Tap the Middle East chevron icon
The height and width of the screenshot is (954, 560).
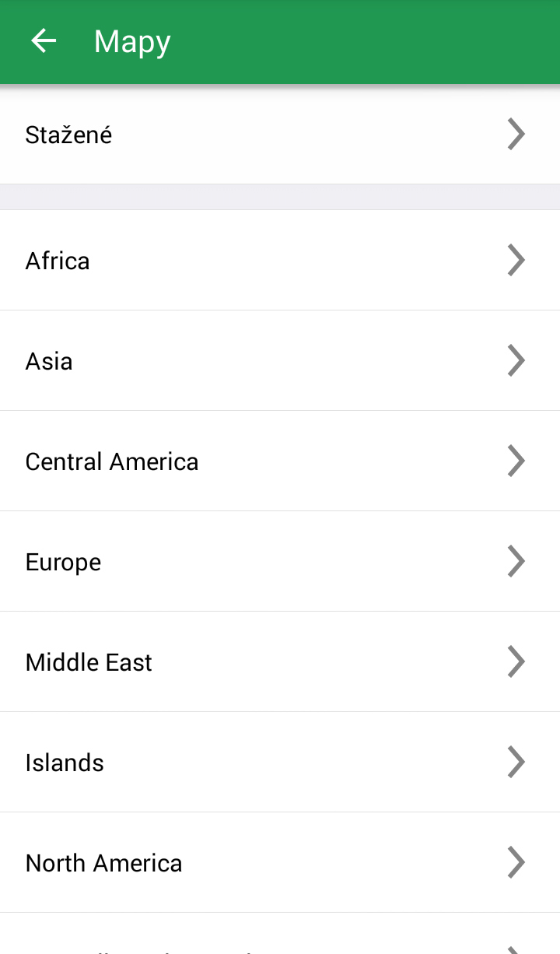(516, 661)
